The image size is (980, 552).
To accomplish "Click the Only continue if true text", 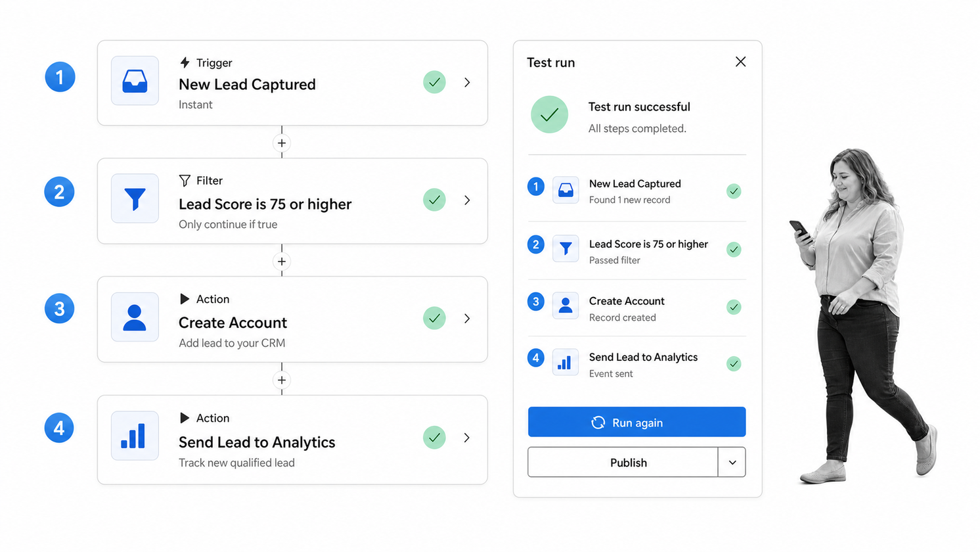I will [x=228, y=224].
